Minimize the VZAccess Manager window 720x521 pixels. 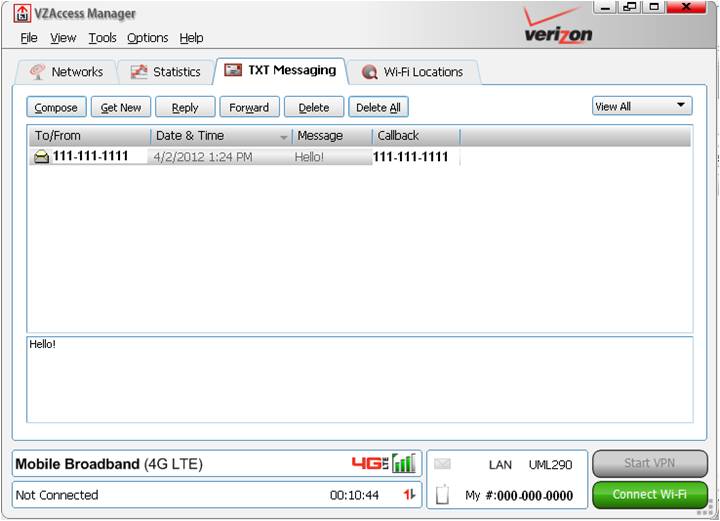click(x=606, y=7)
